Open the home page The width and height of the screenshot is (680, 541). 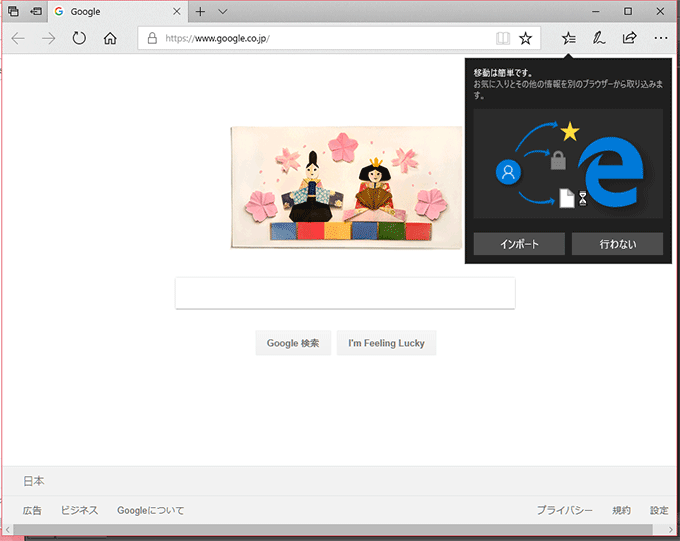pos(110,38)
